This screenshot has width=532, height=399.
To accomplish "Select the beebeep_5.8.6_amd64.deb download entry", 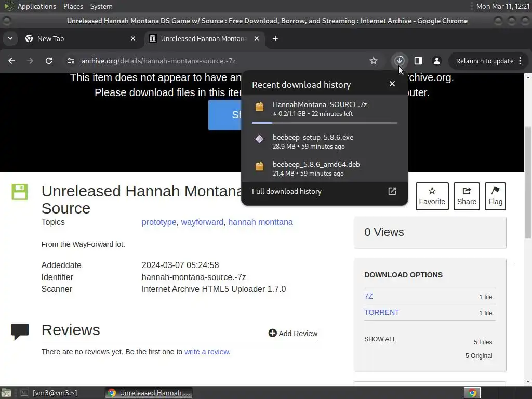I will (324, 169).
